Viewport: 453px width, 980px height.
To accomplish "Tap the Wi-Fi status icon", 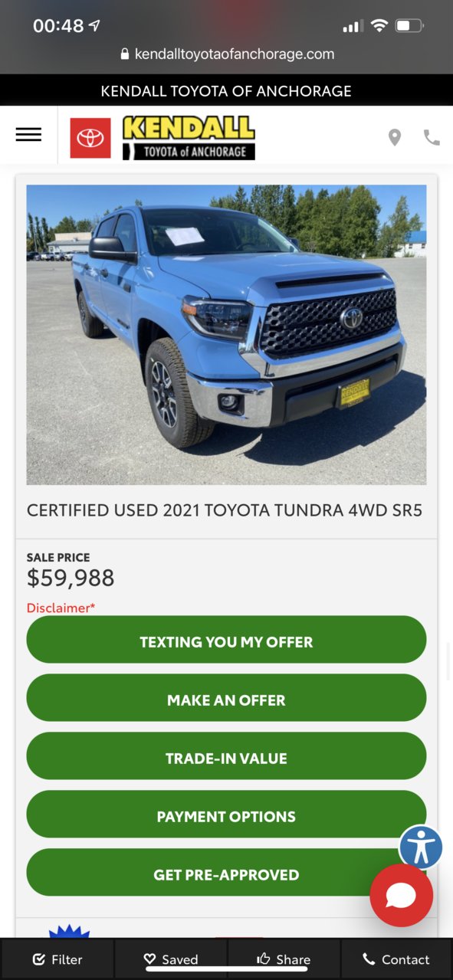I will (379, 25).
